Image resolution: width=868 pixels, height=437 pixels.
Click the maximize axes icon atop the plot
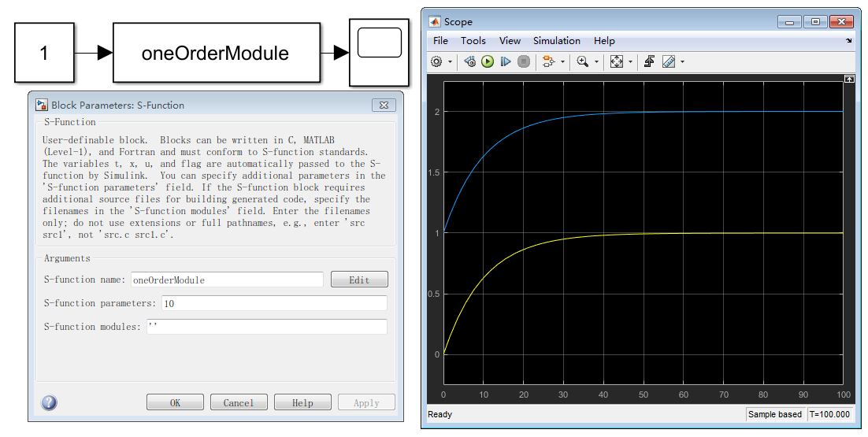pos(849,79)
